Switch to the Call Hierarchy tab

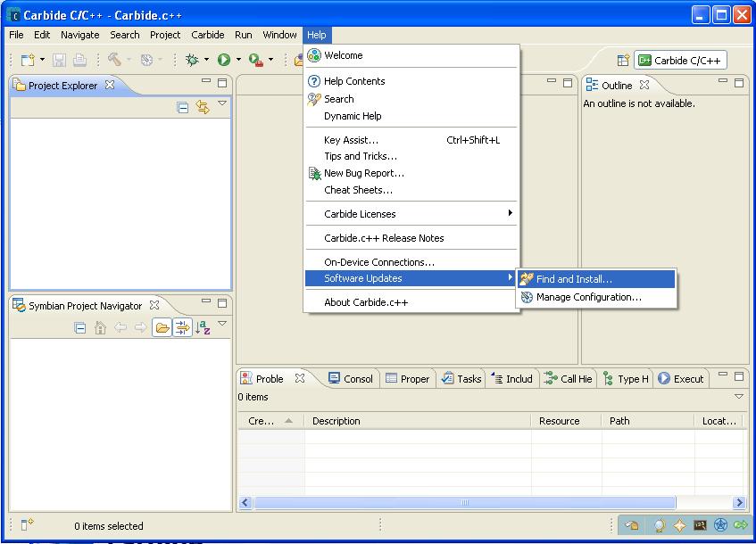click(x=568, y=379)
